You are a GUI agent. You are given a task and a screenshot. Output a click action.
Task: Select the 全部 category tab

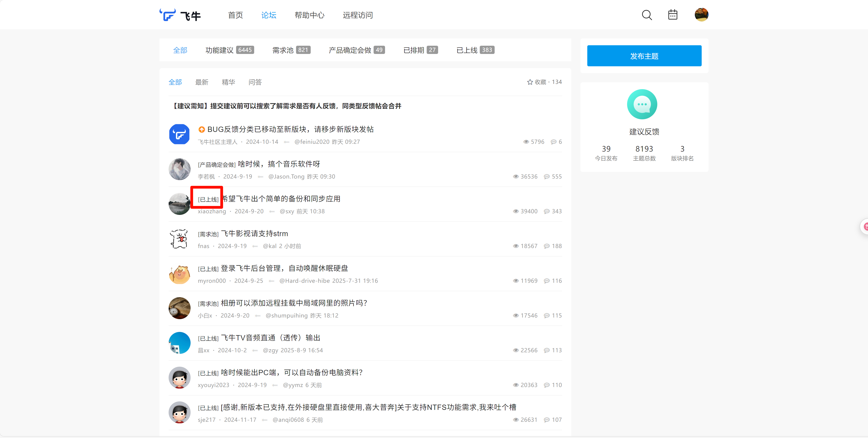pyautogui.click(x=180, y=50)
